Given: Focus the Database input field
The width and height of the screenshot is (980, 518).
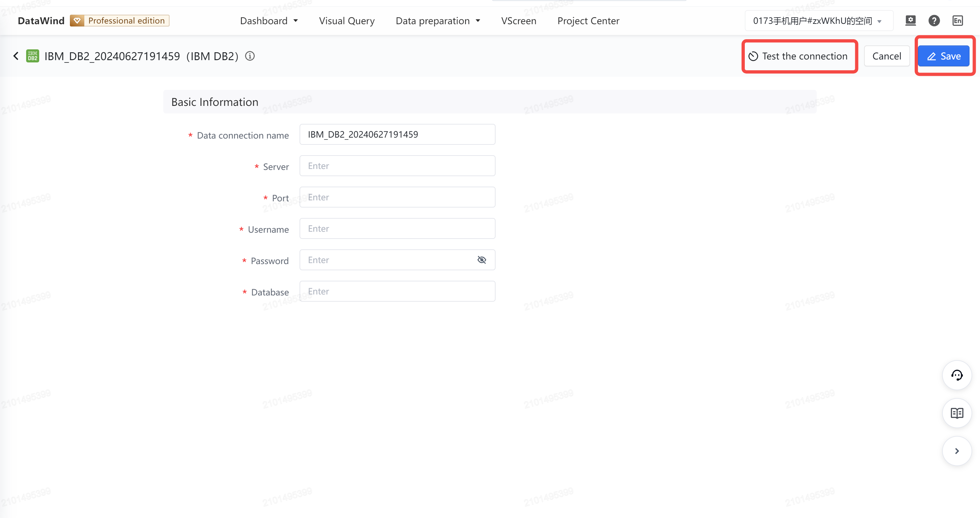Looking at the screenshot, I should (397, 292).
